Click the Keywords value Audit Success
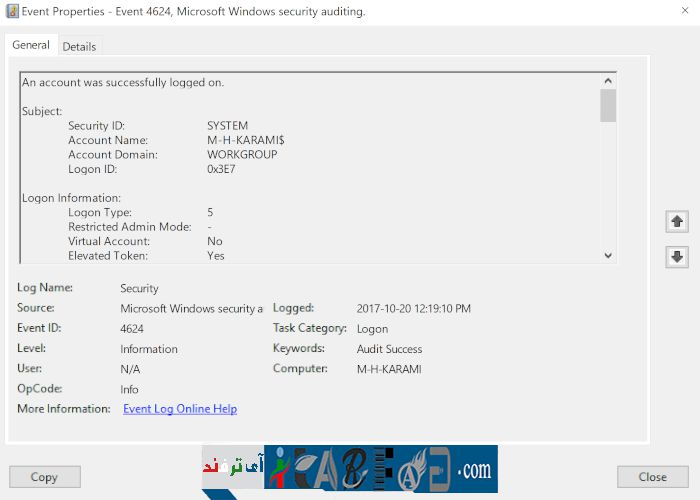The height and width of the screenshot is (500, 700). [x=389, y=349]
